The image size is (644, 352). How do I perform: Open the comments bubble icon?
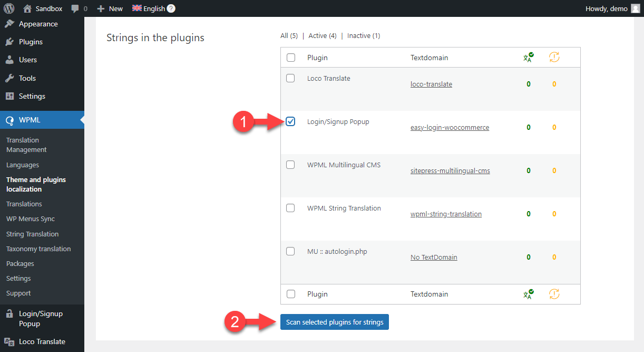click(75, 9)
